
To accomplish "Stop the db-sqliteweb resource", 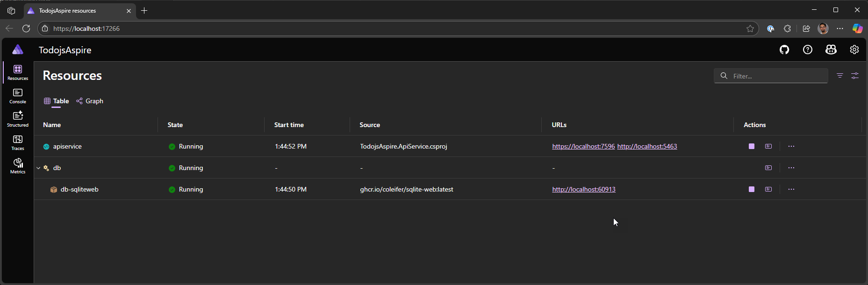I will tap(752, 189).
